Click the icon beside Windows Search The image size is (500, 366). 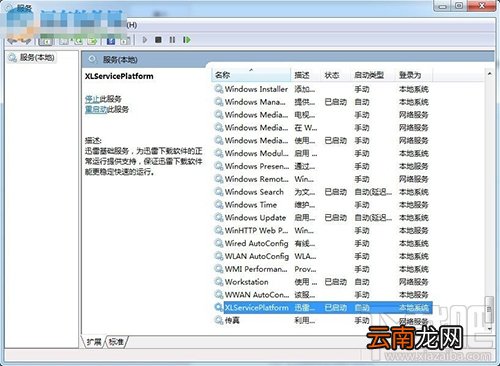(x=219, y=192)
